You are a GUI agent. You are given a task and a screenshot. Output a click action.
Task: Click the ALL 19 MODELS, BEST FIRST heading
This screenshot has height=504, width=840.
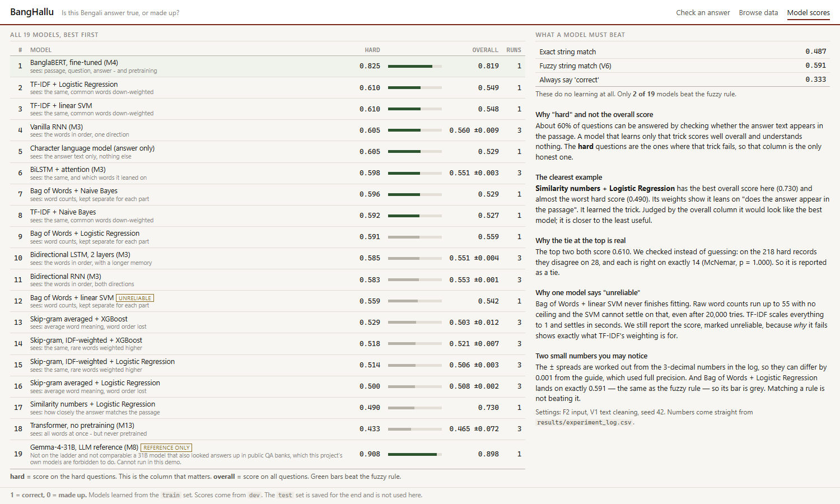[x=54, y=35]
